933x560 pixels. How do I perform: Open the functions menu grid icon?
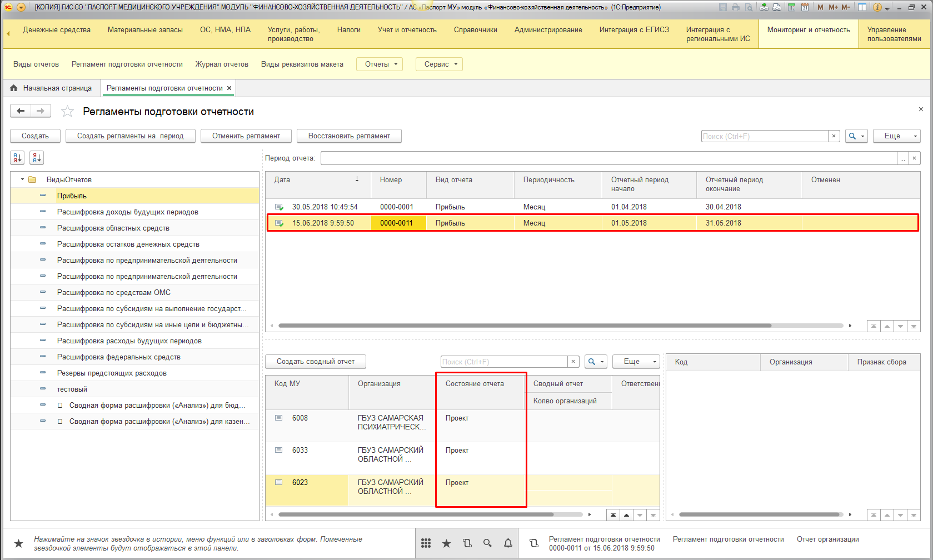pyautogui.click(x=426, y=543)
